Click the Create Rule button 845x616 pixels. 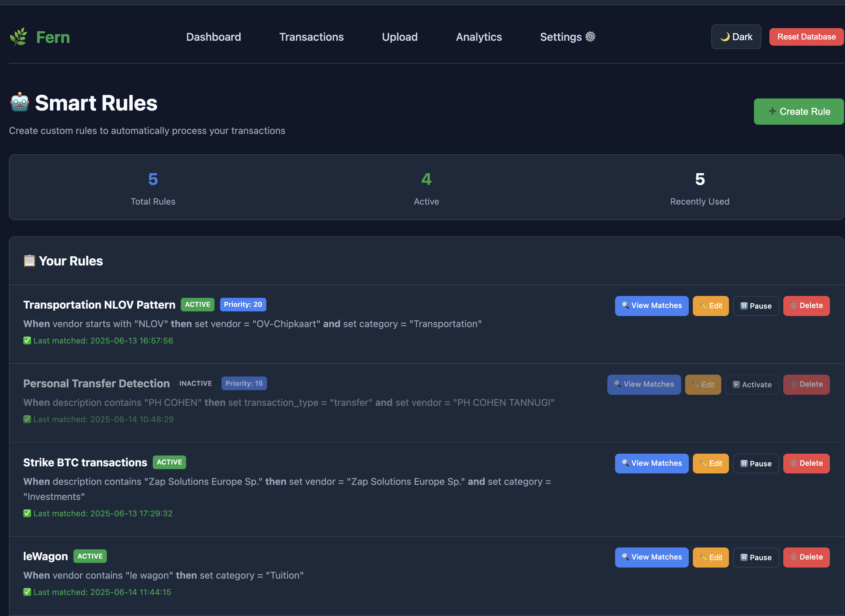click(799, 111)
